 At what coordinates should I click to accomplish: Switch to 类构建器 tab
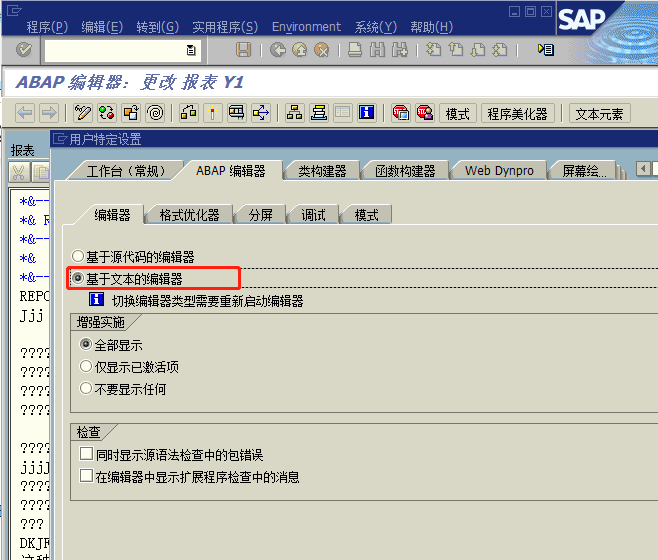click(322, 171)
